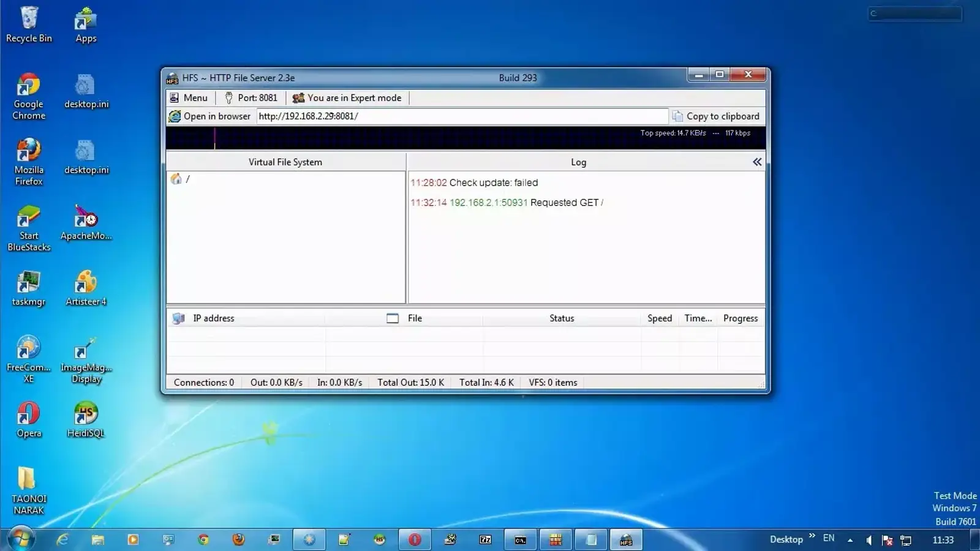The height and width of the screenshot is (551, 980).
Task: Open the HFS Menu button
Action: (189, 98)
